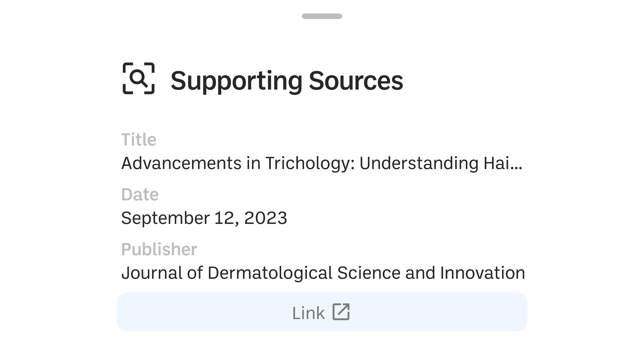Open the Link to the source article
This screenshot has width=644, height=356.
click(x=321, y=312)
